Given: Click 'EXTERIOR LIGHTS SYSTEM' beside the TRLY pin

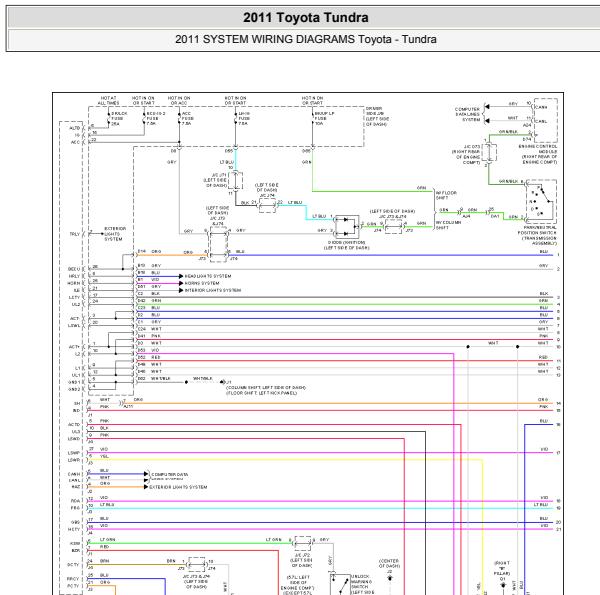Looking at the screenshot, I should [114, 234].
